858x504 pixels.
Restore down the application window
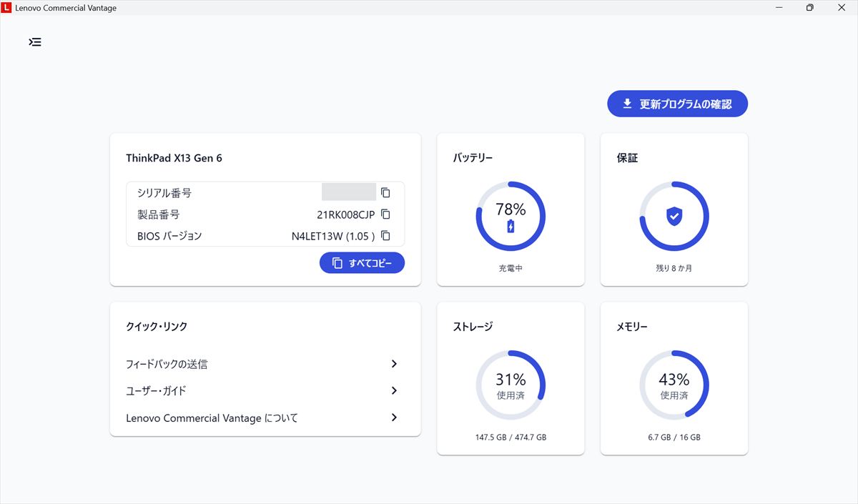coord(809,8)
